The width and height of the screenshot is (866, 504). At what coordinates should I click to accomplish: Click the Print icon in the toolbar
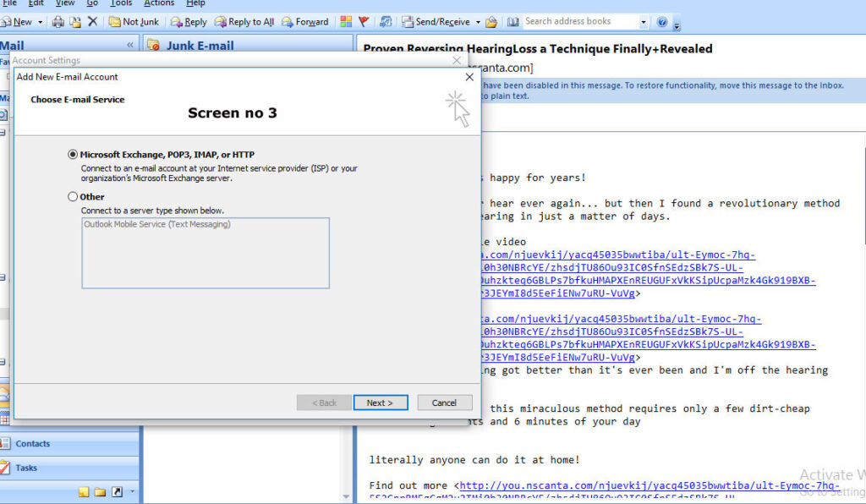[x=58, y=22]
